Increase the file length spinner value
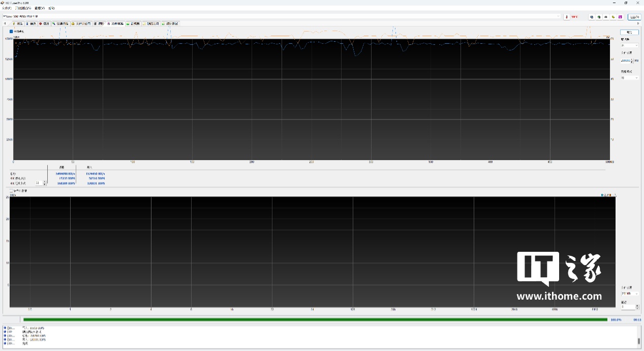Viewport: 644px width, 351px height. [x=632, y=59]
